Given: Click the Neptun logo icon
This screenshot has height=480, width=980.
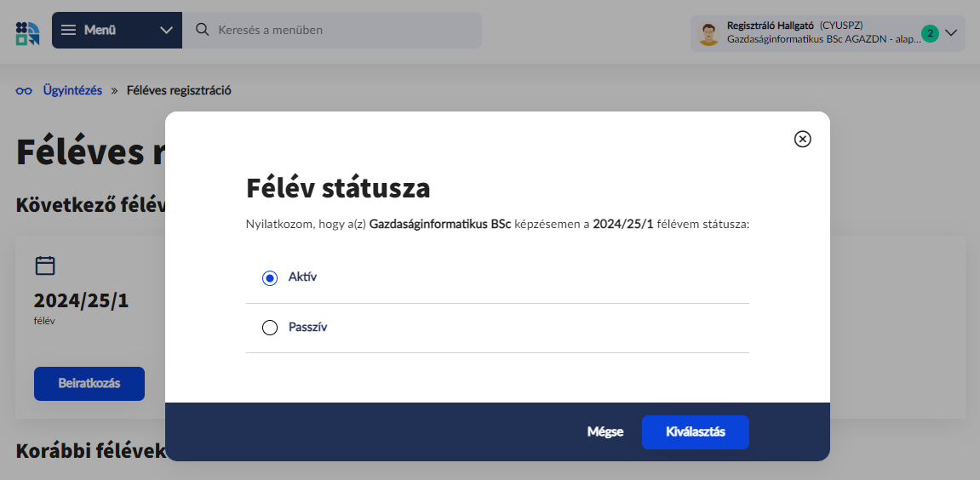Looking at the screenshot, I should pyautogui.click(x=27, y=32).
